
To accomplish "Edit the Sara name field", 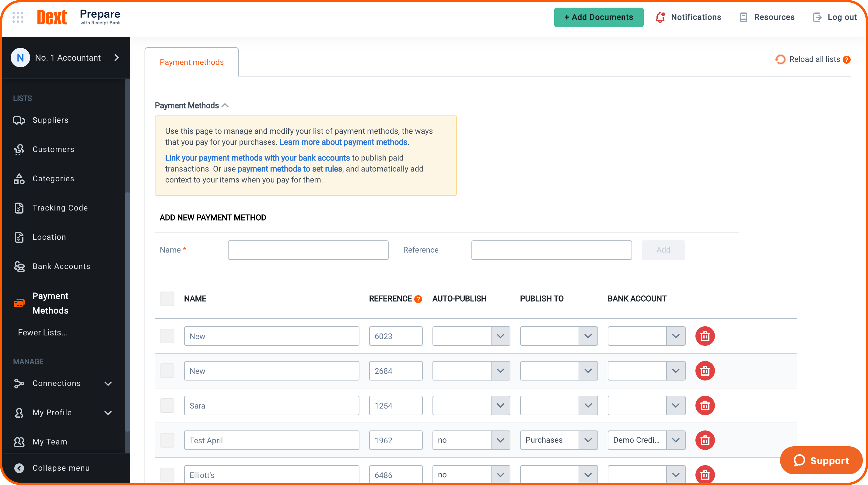I will (x=271, y=405).
